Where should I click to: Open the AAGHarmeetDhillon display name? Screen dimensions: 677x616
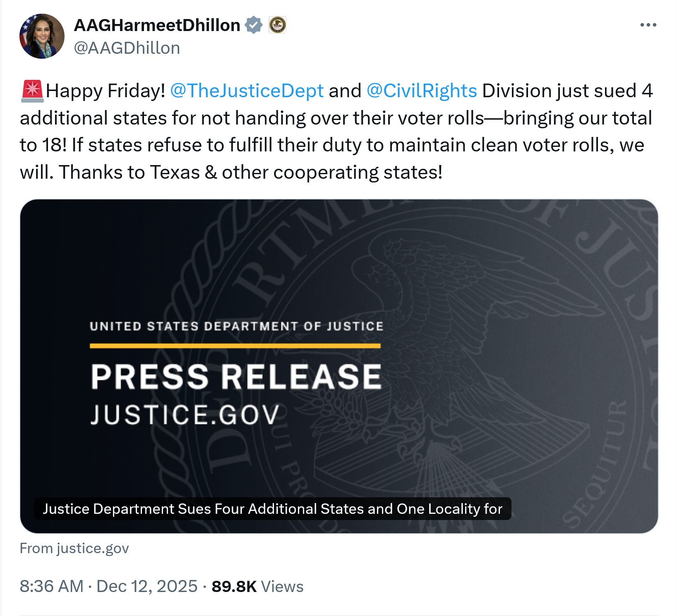(x=157, y=25)
